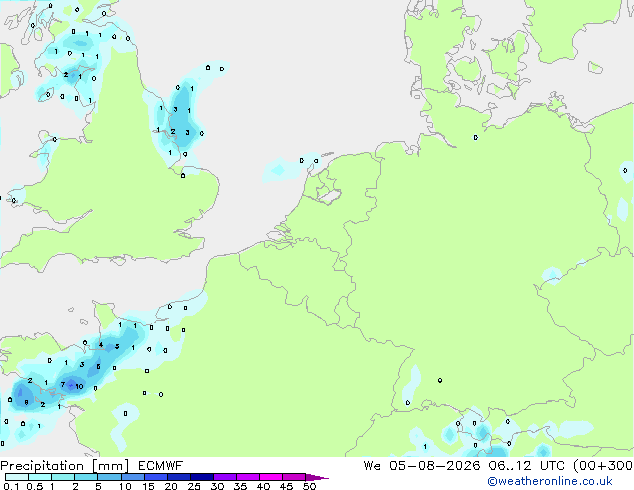The image size is (634, 490).
Task: Click the "(00+300" forecast offset text
Action: 603,466
